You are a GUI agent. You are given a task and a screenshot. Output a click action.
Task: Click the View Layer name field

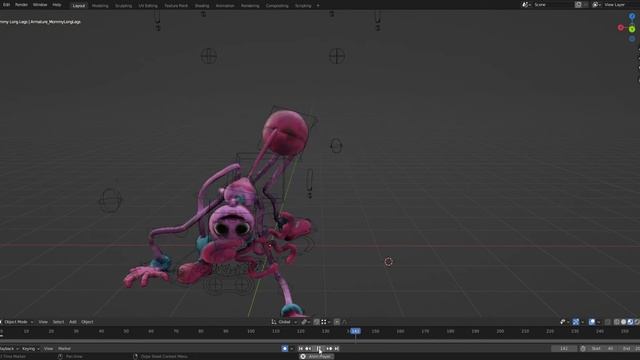[620, 5]
